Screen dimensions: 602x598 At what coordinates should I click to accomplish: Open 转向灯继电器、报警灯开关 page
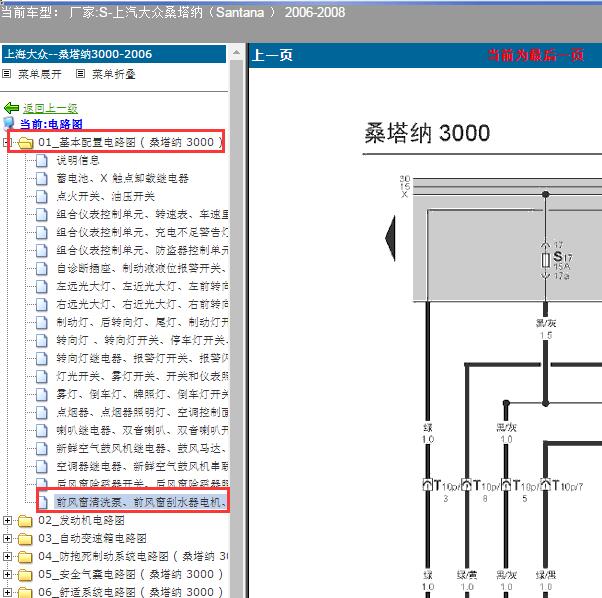pos(142,358)
